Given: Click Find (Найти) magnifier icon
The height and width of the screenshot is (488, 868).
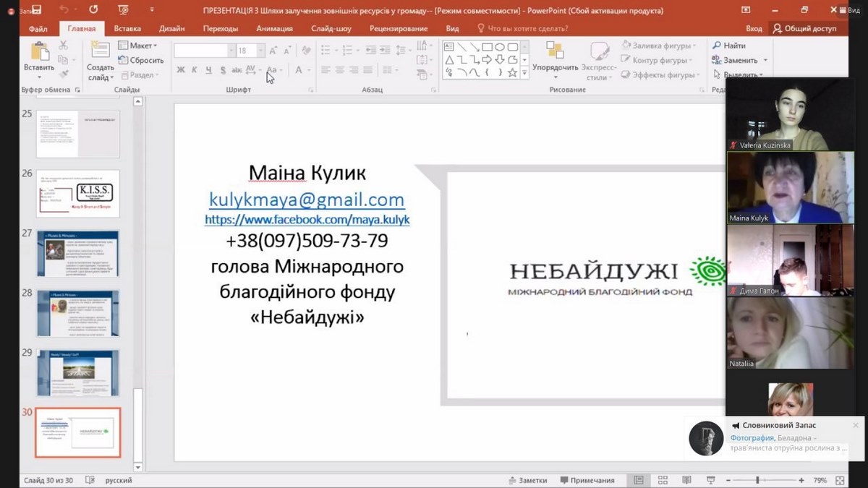Looking at the screenshot, I should click(x=716, y=46).
